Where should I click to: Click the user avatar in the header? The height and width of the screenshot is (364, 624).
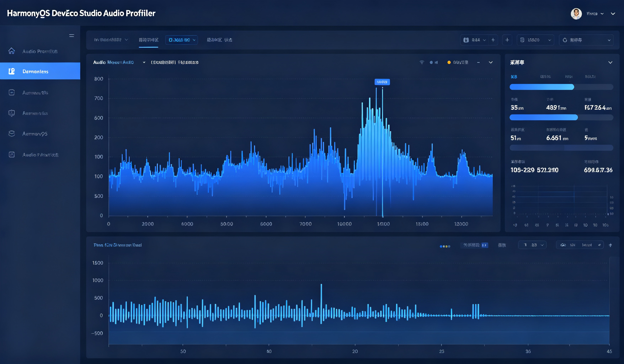576,14
